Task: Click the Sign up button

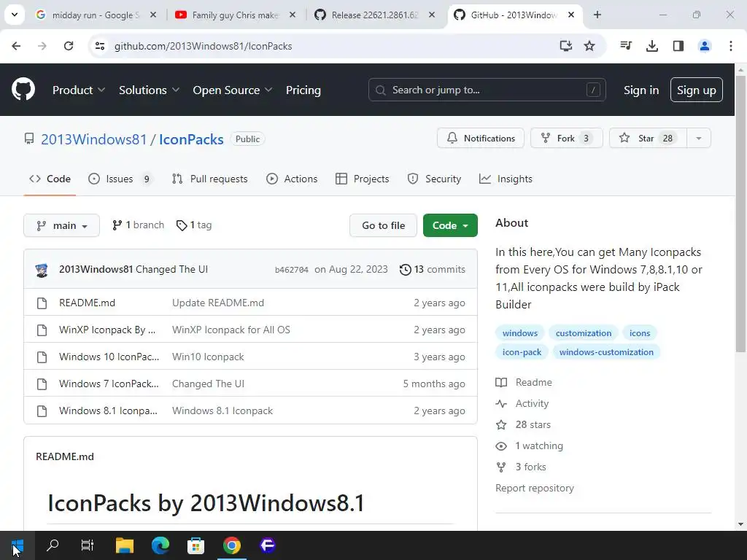Action: click(x=696, y=90)
